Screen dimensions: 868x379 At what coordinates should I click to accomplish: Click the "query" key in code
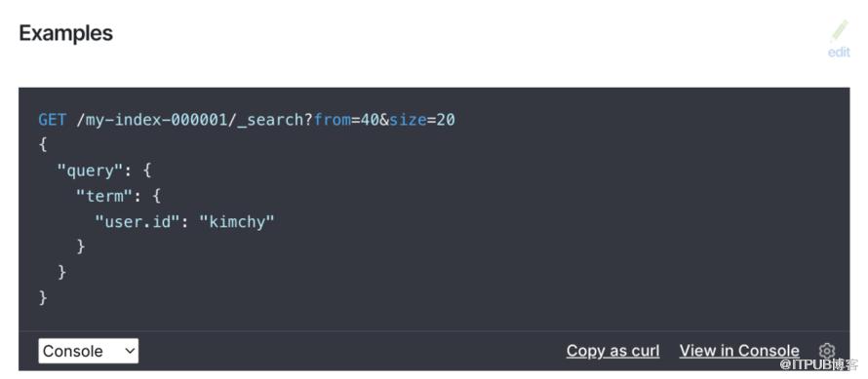90,171
